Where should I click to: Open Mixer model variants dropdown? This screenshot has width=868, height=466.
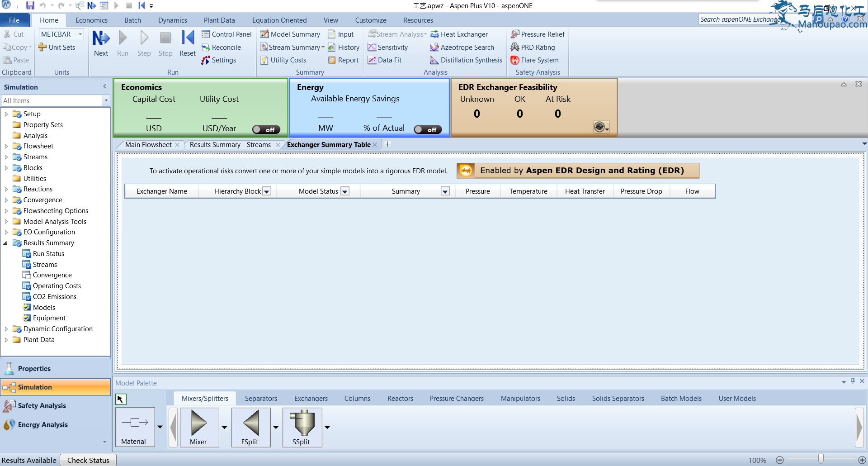pos(225,427)
